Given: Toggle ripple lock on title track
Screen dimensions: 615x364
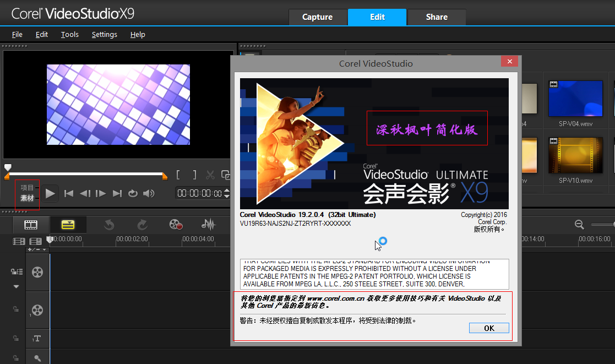Looking at the screenshot, I should [15, 338].
